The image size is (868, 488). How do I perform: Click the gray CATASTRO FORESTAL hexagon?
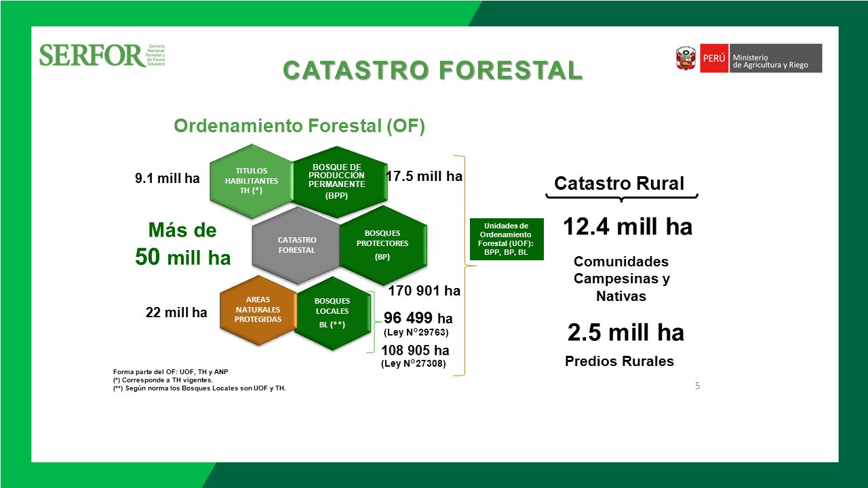click(x=296, y=245)
